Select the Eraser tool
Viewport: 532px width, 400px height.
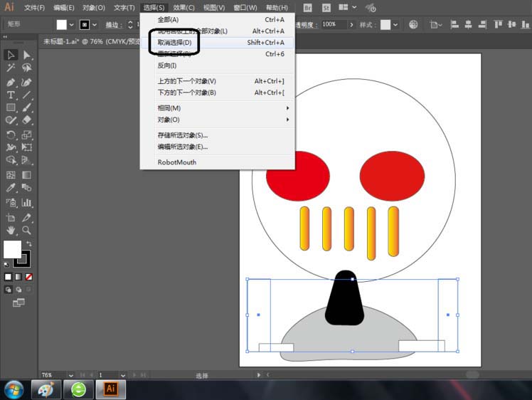pos(26,120)
